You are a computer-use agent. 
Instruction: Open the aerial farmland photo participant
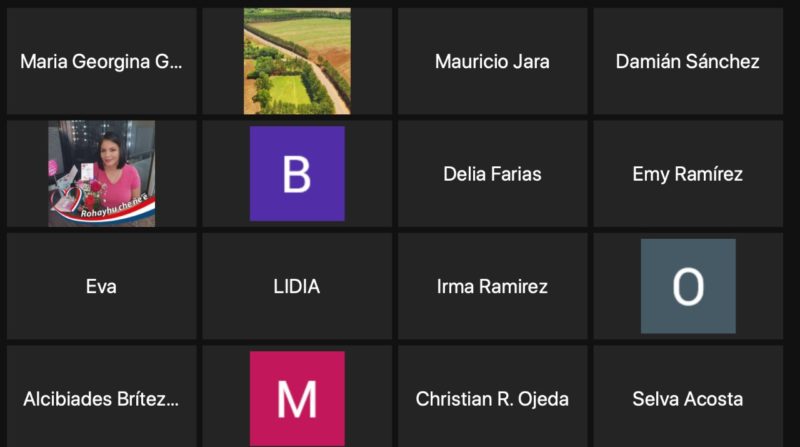(297, 61)
